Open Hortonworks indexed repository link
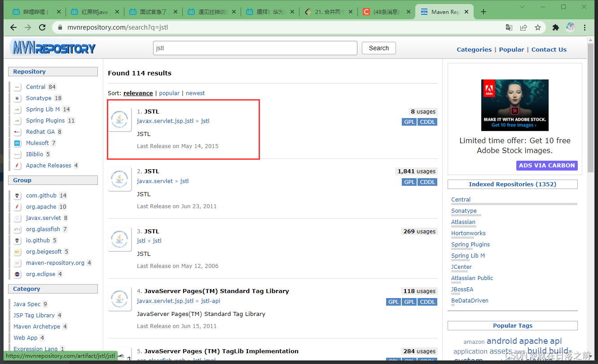The height and width of the screenshot is (364, 598). 468,233
